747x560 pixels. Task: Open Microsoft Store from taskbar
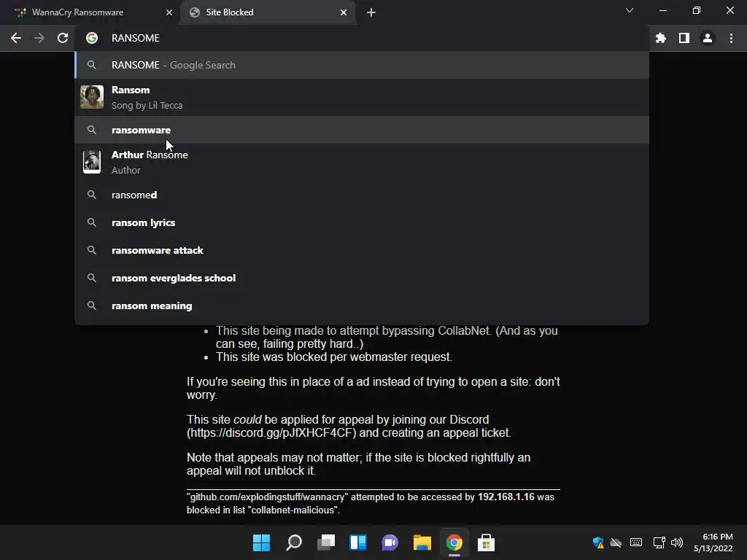(486, 542)
